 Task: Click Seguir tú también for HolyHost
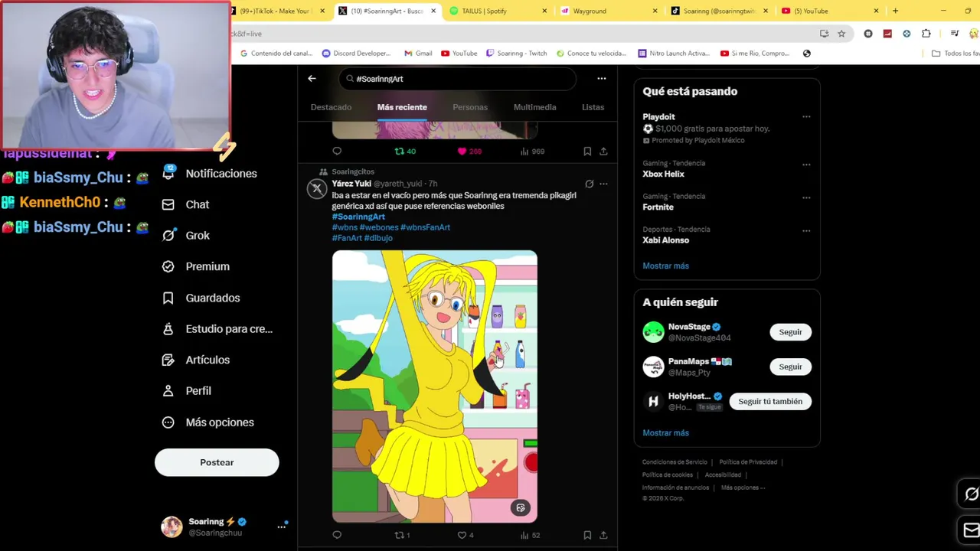(x=770, y=401)
